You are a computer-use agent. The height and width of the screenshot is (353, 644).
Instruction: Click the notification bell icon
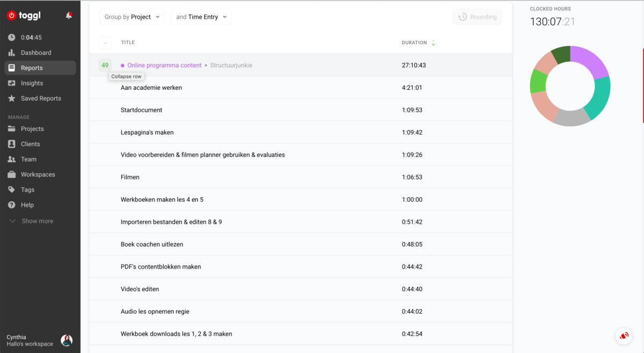[x=69, y=16]
